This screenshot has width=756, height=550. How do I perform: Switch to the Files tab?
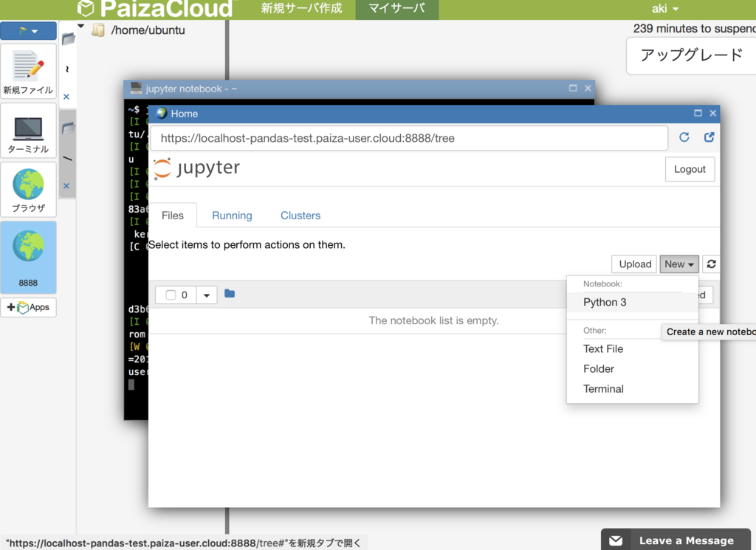click(173, 216)
